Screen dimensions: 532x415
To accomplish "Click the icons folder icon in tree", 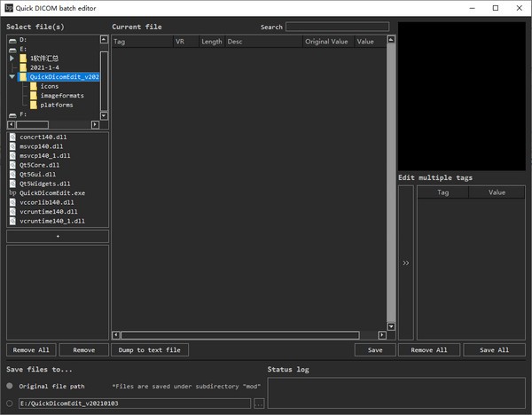I will coord(35,86).
